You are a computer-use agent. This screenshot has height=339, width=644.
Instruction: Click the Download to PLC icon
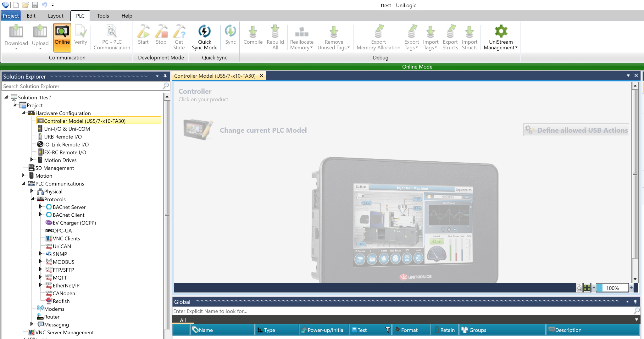click(x=16, y=32)
